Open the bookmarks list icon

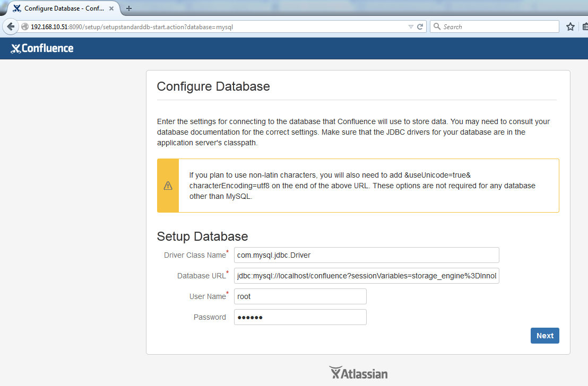pos(585,27)
